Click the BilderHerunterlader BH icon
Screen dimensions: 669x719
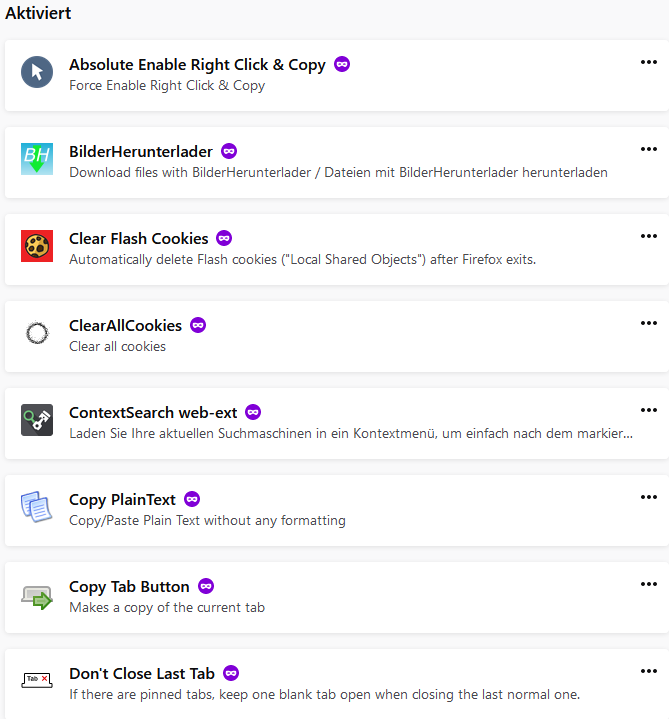pos(37,160)
